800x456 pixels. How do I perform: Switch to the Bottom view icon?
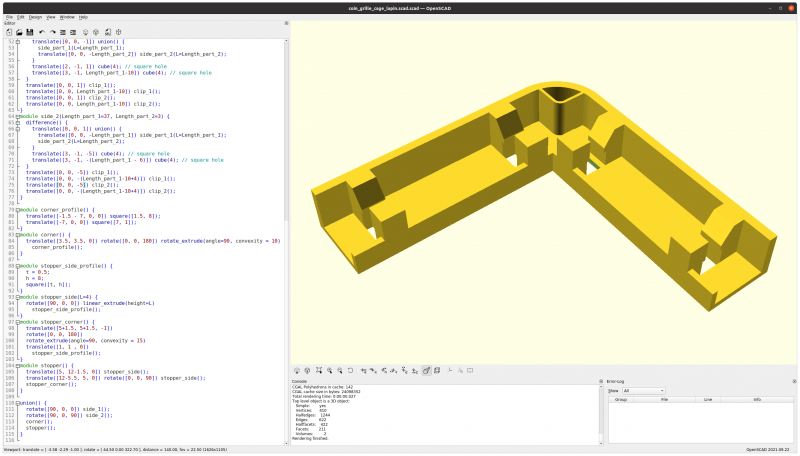pos(384,371)
